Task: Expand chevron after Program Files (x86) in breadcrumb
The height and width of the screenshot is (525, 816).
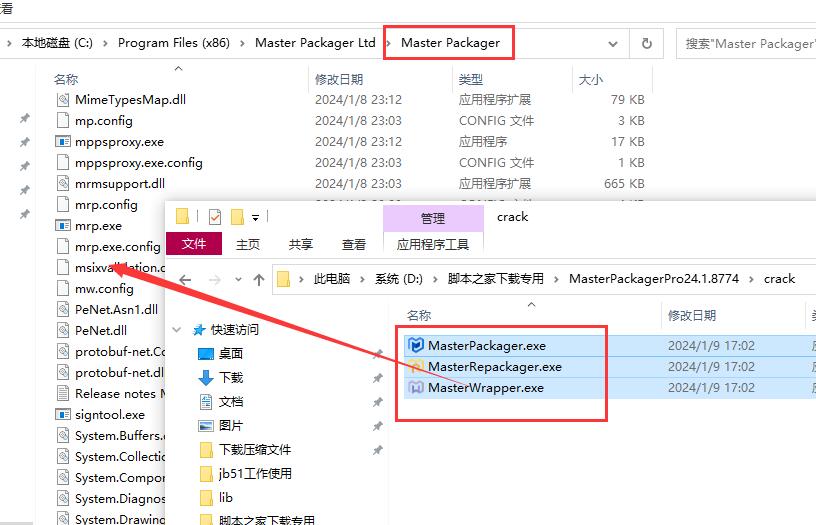Action: pyautogui.click(x=242, y=43)
